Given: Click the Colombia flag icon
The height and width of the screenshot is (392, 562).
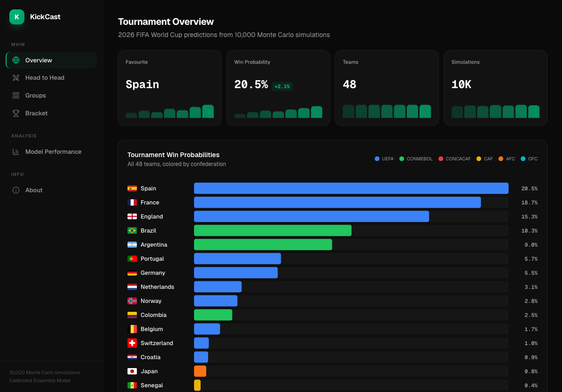Looking at the screenshot, I should click(x=132, y=315).
